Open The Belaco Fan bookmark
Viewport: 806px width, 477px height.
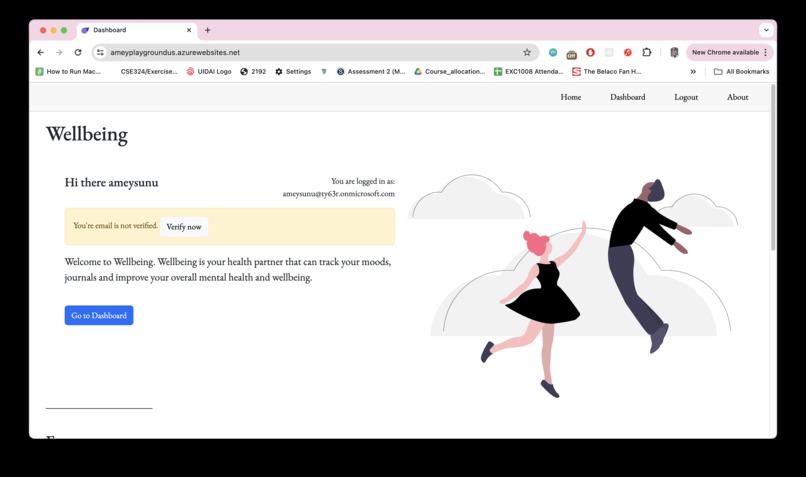pyautogui.click(x=607, y=71)
